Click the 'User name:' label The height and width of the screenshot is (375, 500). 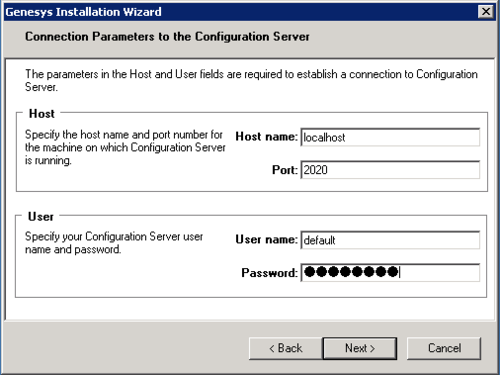(x=266, y=240)
